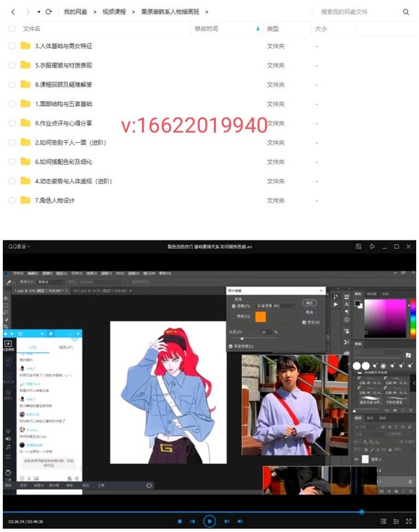Skip to the next video
The height and width of the screenshot is (532, 419).
pos(227,521)
